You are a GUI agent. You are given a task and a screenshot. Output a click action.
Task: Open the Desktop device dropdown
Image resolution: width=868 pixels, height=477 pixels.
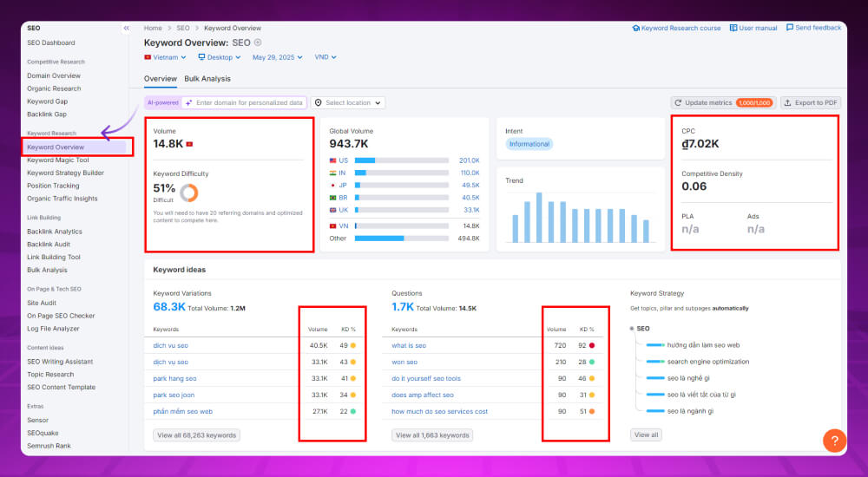[x=220, y=57]
